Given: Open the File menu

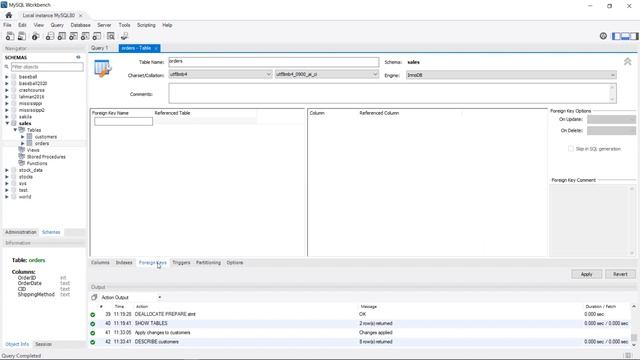Looking at the screenshot, I should tap(7, 25).
